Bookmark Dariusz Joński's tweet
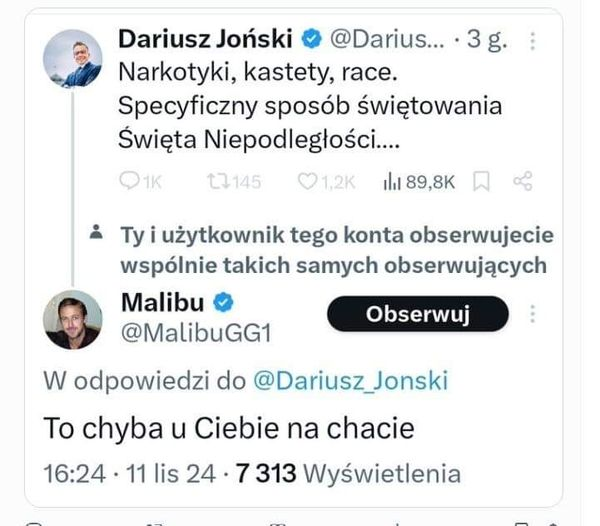The image size is (600, 526). tap(481, 181)
